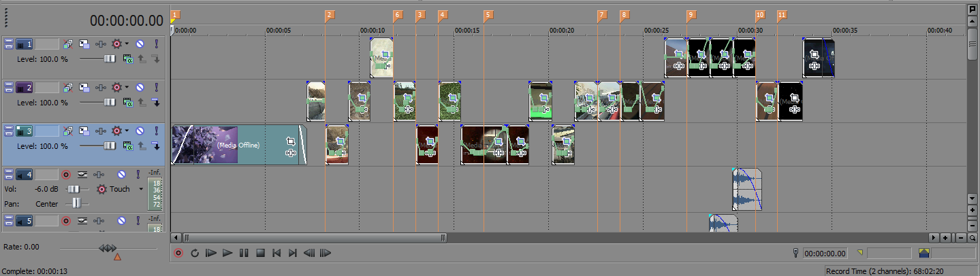Open the event crop icon on Media Offline clip
Image resolution: width=980 pixels, height=276 pixels.
pos(290,141)
